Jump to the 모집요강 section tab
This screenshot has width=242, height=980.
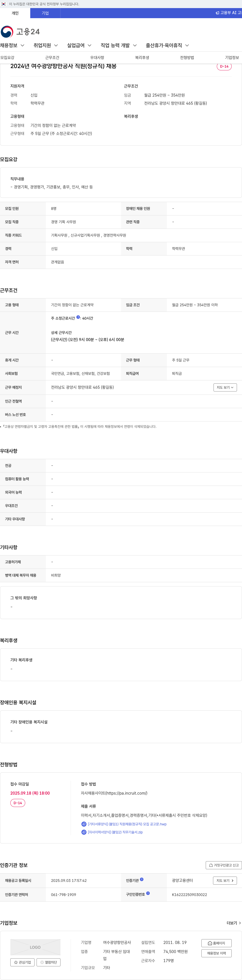point(7,58)
